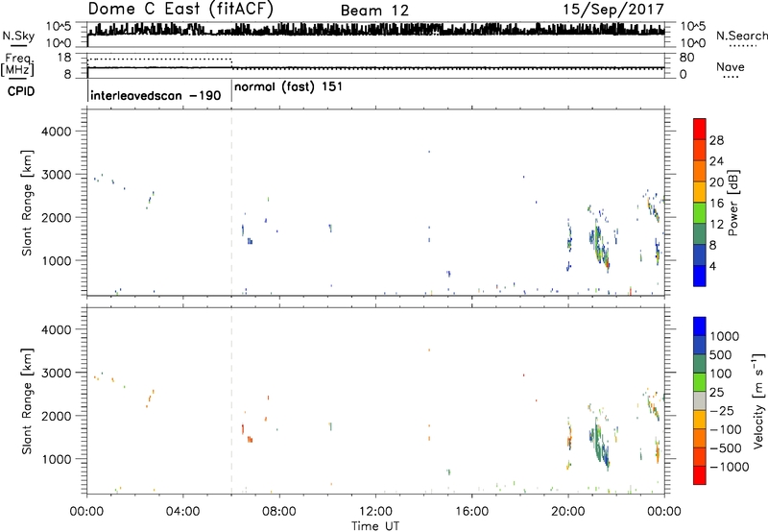Select the 'Beam 12' header label
This screenshot has height=532, width=768.
click(x=374, y=11)
